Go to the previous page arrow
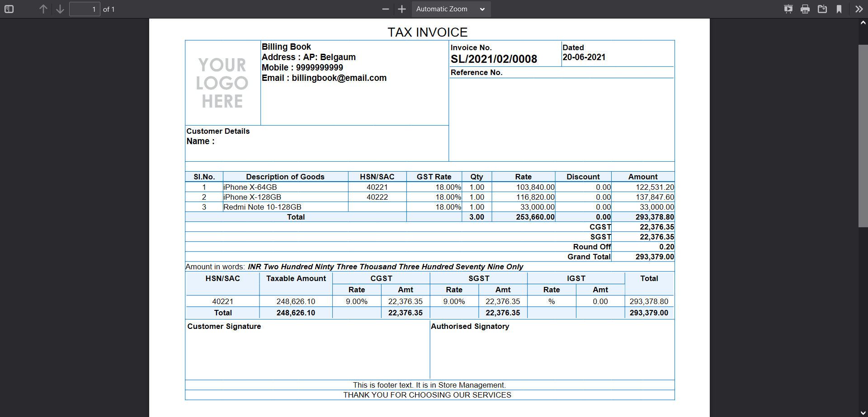The height and width of the screenshot is (417, 868). click(43, 9)
